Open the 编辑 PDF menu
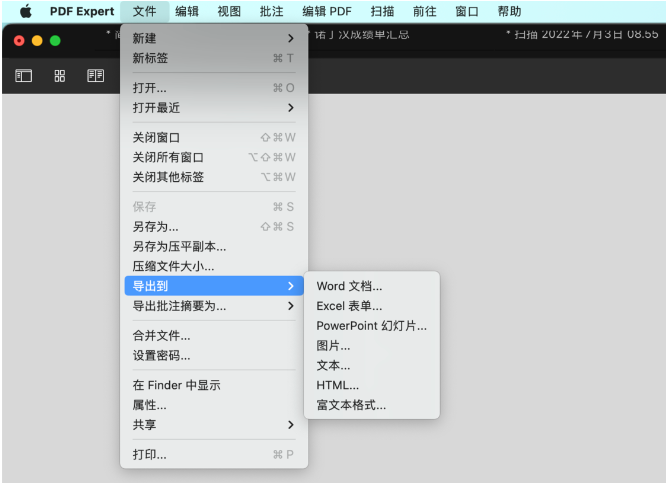The height and width of the screenshot is (483, 667). (327, 11)
